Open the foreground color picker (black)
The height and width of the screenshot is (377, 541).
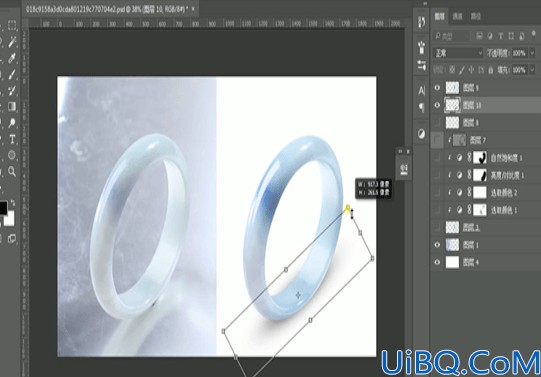3,208
